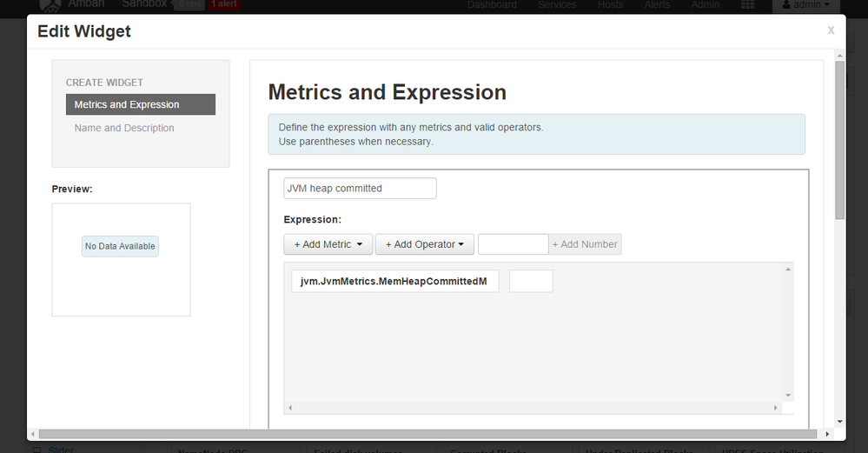
Task: Open the admin user menu
Action: click(x=807, y=5)
